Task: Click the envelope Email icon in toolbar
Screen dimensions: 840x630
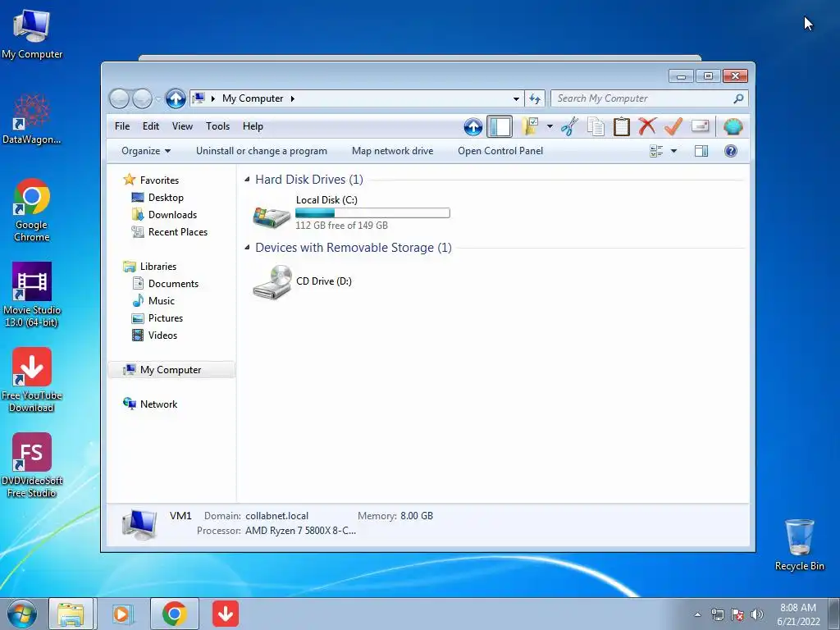Action: [701, 126]
